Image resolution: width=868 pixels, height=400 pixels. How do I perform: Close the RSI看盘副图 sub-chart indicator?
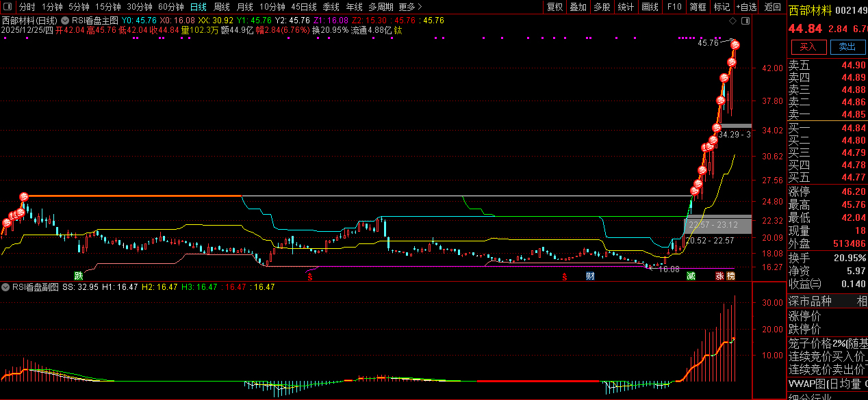(6, 287)
